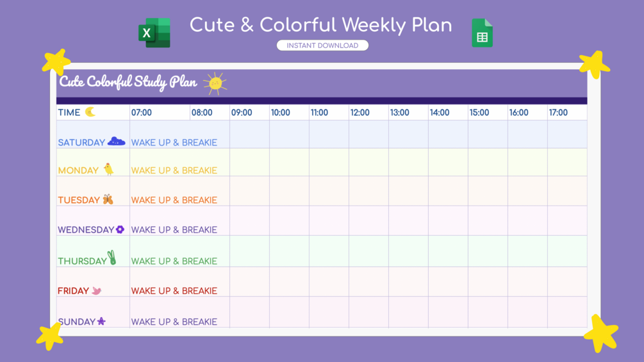
Task: Click the smiling sun icon
Action: tap(215, 83)
